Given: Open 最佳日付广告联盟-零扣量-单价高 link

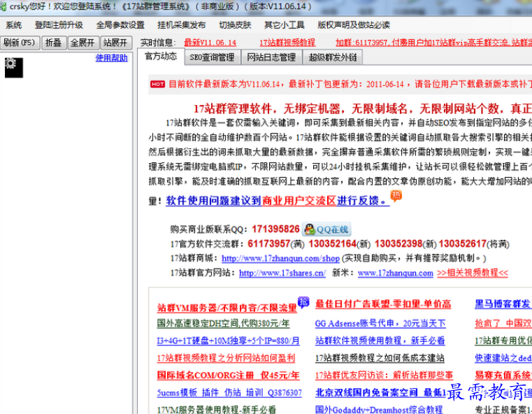Looking at the screenshot, I should point(383,304).
